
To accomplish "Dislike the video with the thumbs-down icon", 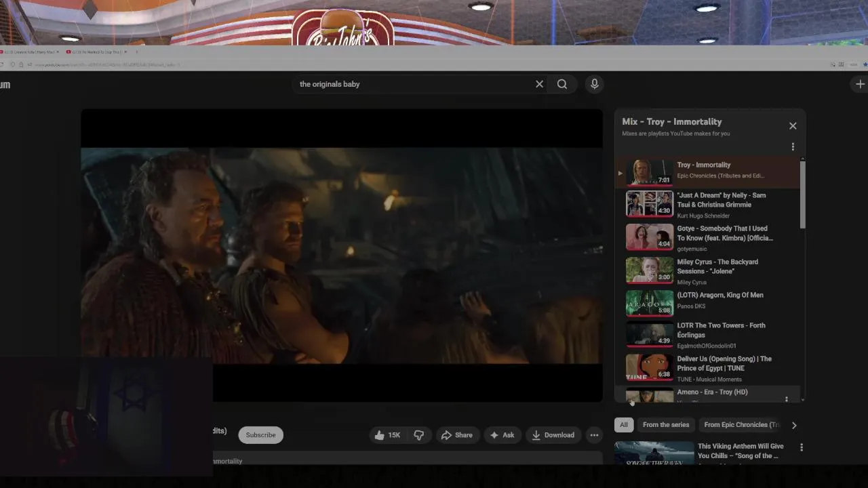I will (x=419, y=435).
